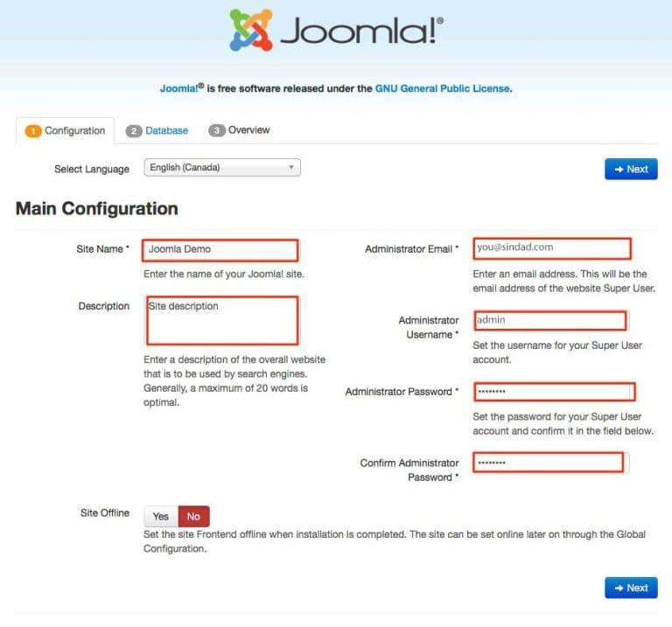Click the Confirm Administrator Password field
Screen dimensions: 672x627
549,463
